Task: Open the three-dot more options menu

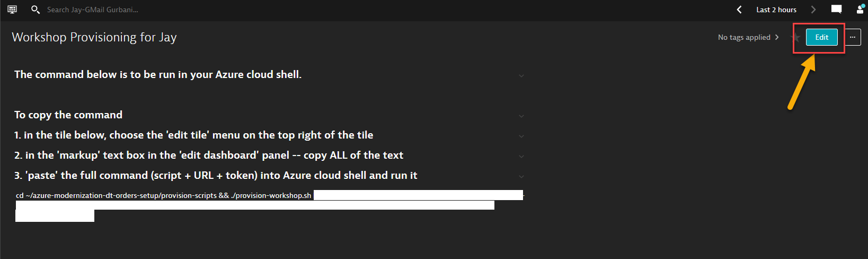Action: [853, 37]
